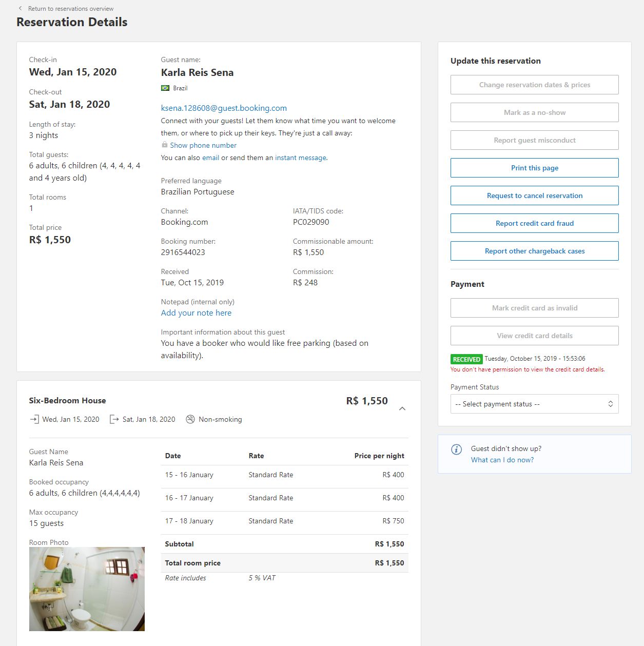Click the check-out arrow icon in room details
Image resolution: width=644 pixels, height=646 pixels.
click(114, 419)
